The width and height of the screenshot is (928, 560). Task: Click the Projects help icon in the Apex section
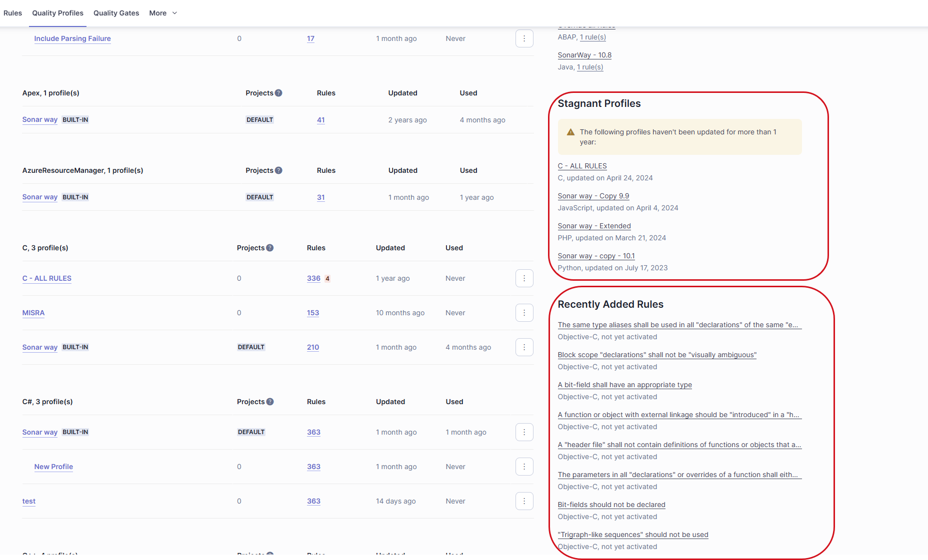click(x=278, y=92)
